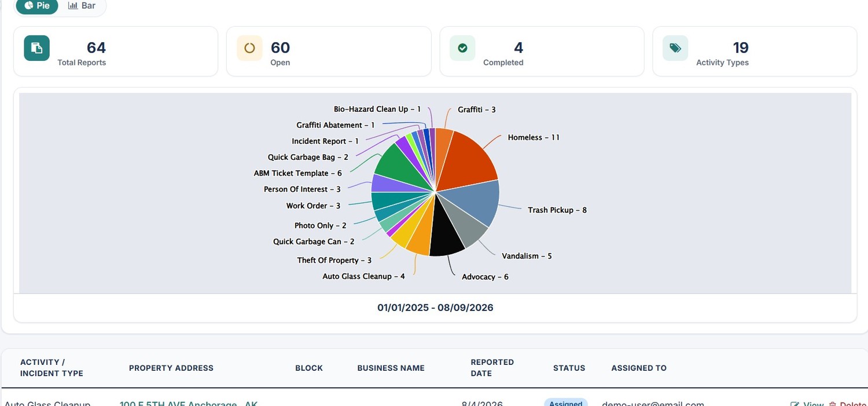View the Auto Glass Cleanup report
Screen dimensions: 868x406
click(x=807, y=404)
